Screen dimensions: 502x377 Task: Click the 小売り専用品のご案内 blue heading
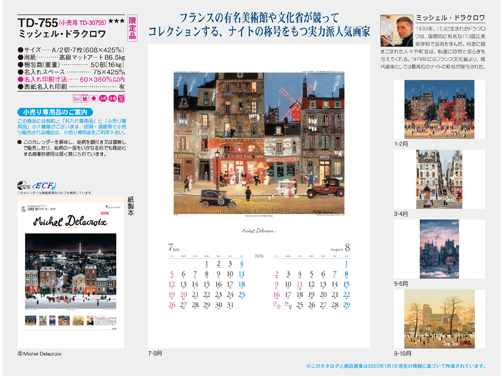pyautogui.click(x=55, y=112)
